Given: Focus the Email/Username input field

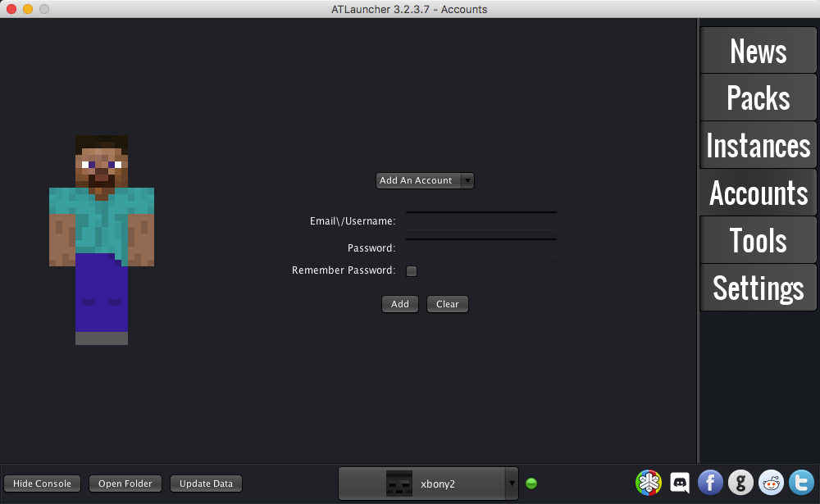Looking at the screenshot, I should pos(481,221).
